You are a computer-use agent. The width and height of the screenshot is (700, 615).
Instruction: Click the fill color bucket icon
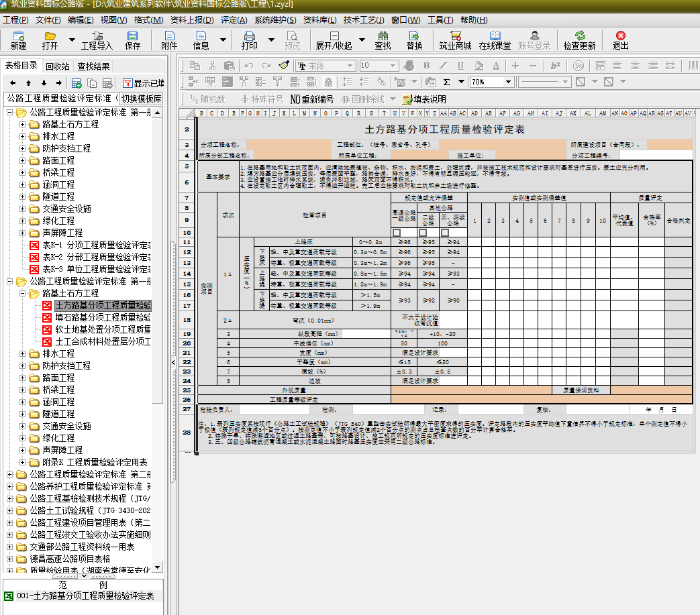tap(479, 66)
